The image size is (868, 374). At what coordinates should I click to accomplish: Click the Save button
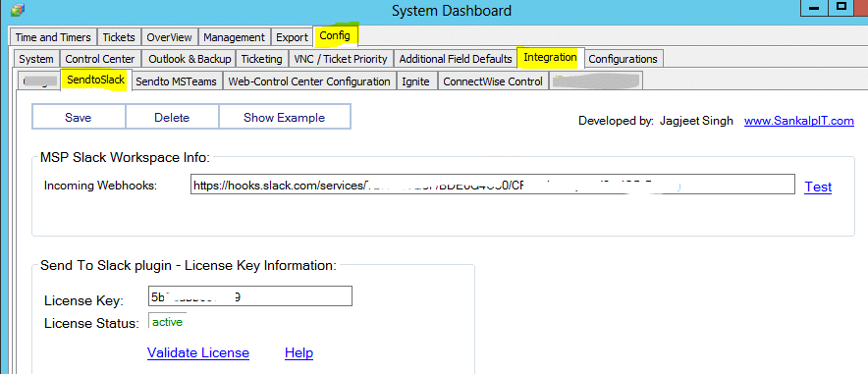click(x=78, y=117)
